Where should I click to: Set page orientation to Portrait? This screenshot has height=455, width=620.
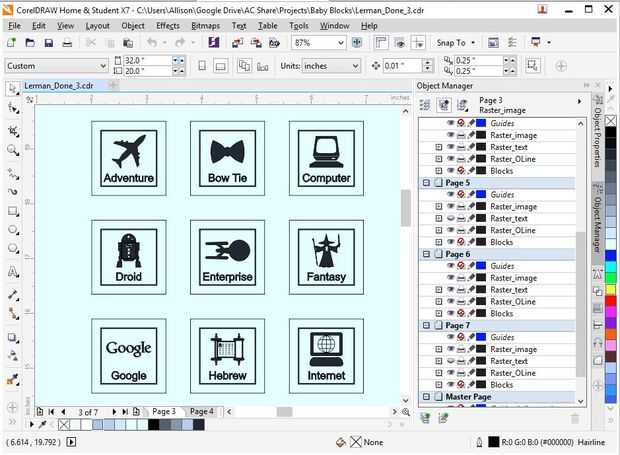(202, 66)
